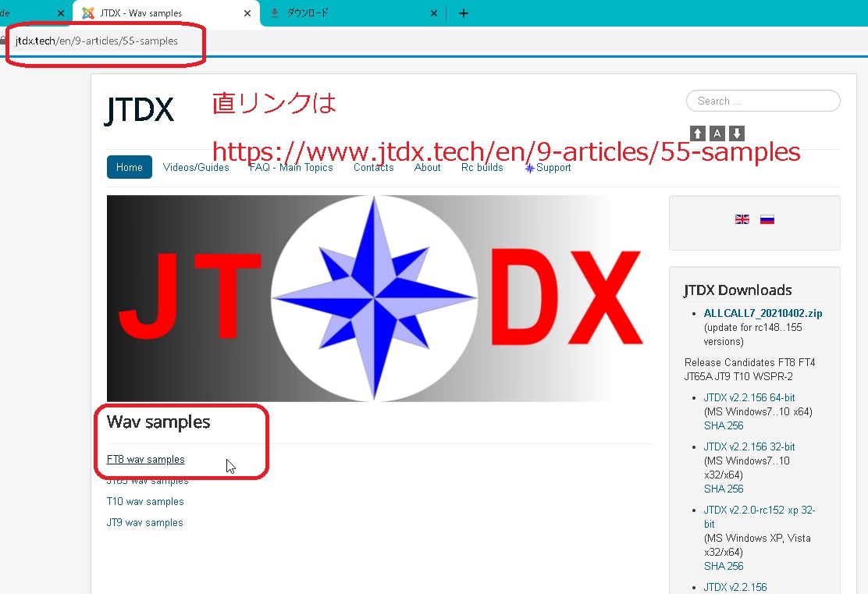Switch language with the Russian flag icon

coord(767,219)
